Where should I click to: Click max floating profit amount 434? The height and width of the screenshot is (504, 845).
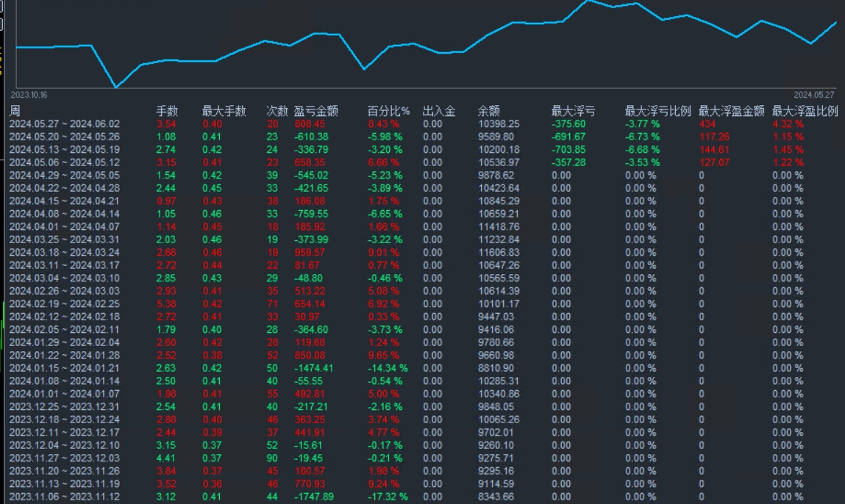pyautogui.click(x=707, y=124)
